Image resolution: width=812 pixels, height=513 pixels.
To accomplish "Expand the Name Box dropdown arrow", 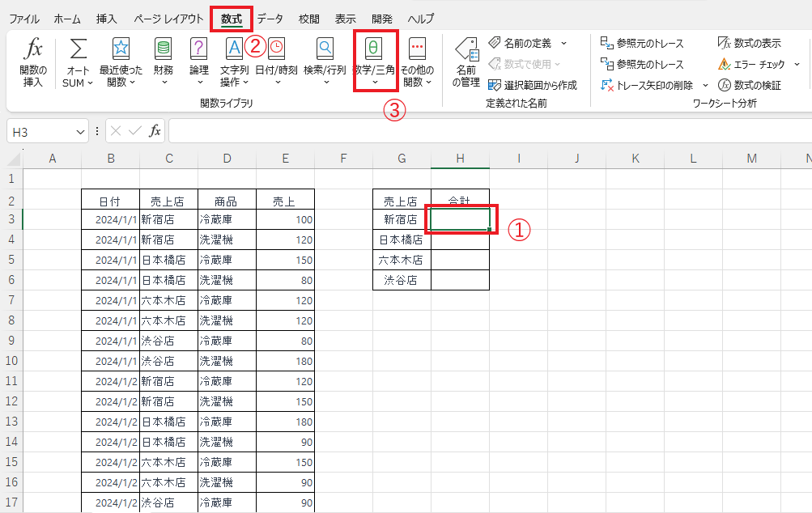I will pyautogui.click(x=80, y=132).
